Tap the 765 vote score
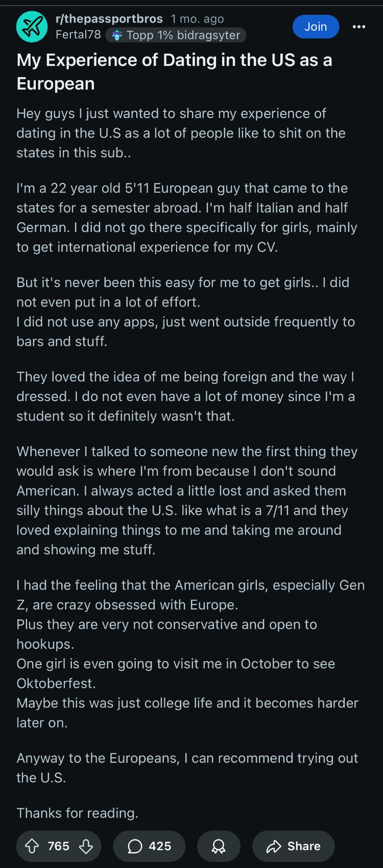Screen dimensions: 383x868 [59, 847]
